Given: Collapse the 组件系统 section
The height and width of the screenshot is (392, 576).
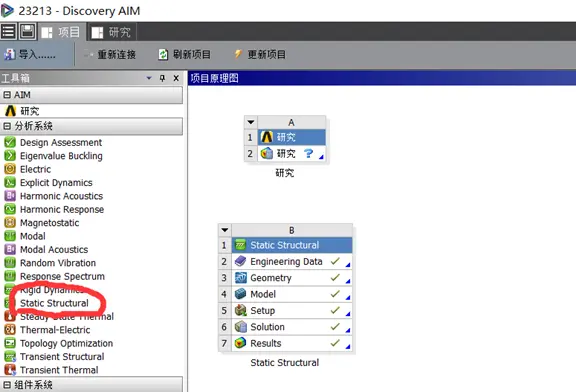Looking at the screenshot, I should 7,385.
